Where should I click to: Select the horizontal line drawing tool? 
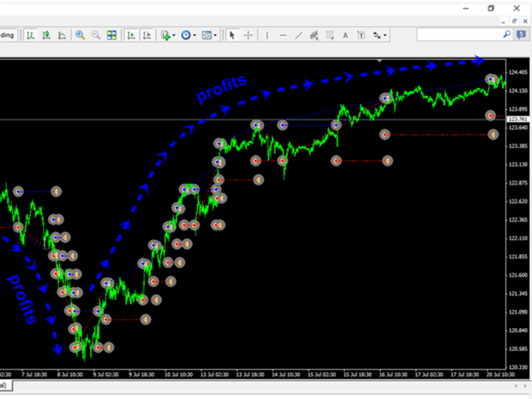coord(283,35)
